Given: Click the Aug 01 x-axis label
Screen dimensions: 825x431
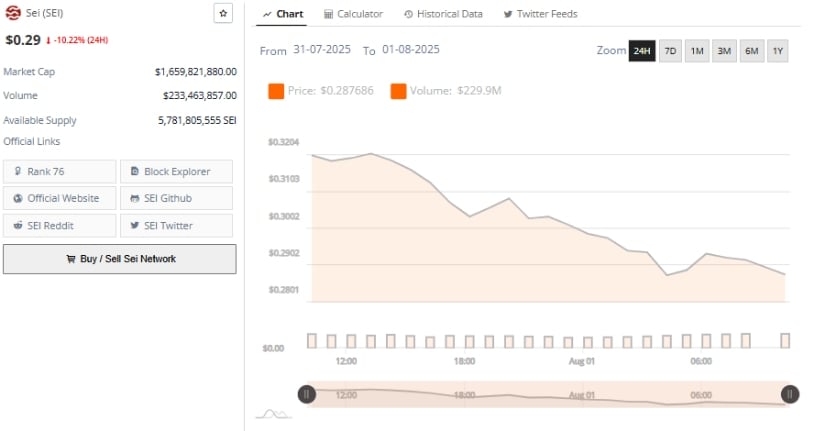Looking at the screenshot, I should (581, 361).
